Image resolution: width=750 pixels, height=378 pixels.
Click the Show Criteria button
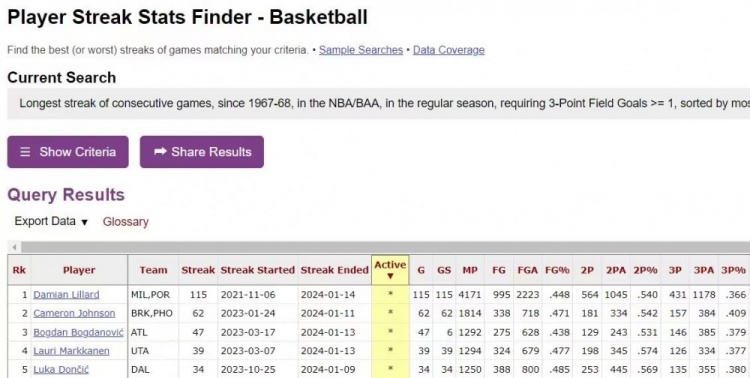68,152
